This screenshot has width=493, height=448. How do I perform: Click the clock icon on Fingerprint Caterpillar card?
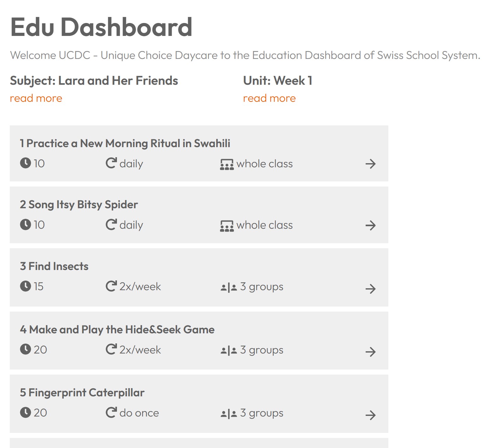click(x=25, y=412)
